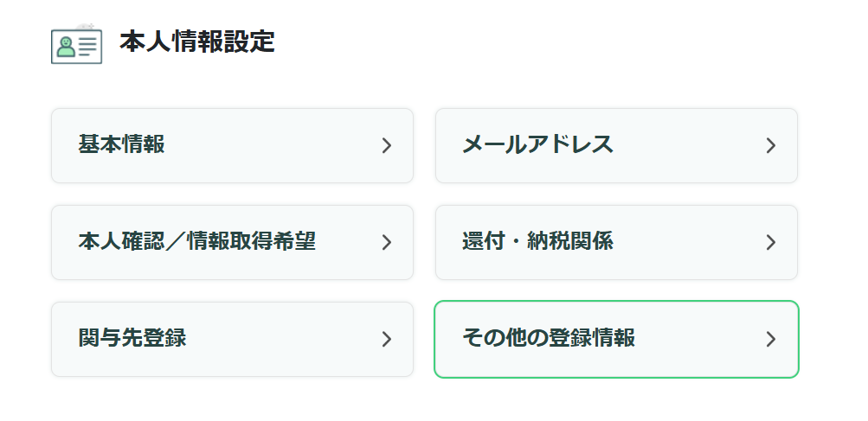The width and height of the screenshot is (868, 421).
Task: Click the arrow icon beside メールアドレス
Action: [x=771, y=146]
